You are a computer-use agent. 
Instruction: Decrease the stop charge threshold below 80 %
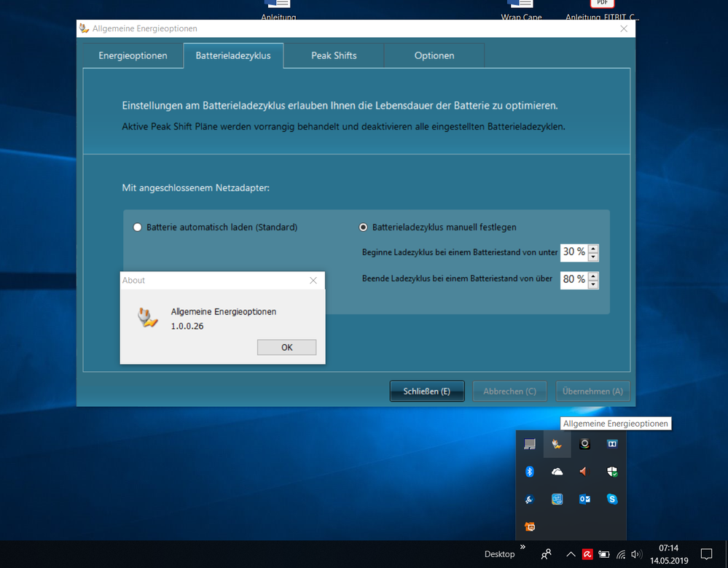[x=593, y=284]
